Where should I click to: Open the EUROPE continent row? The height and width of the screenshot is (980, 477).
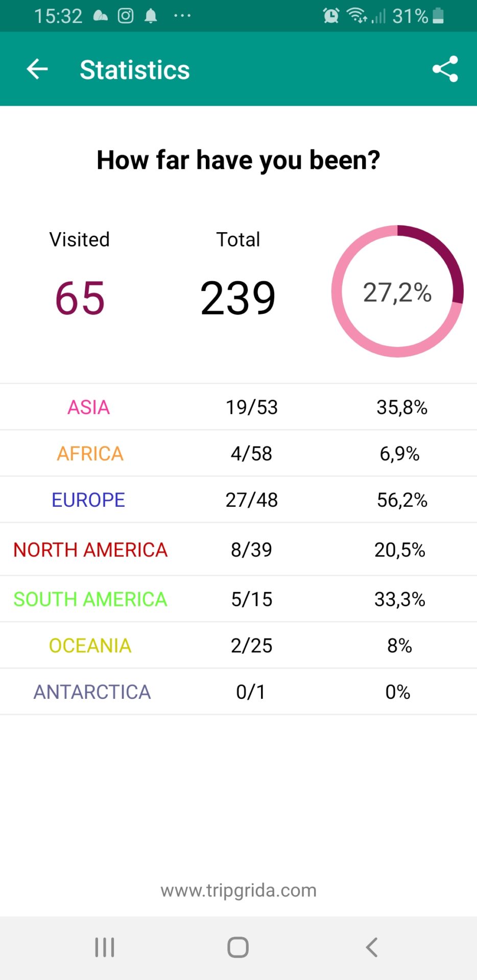pyautogui.click(x=88, y=500)
